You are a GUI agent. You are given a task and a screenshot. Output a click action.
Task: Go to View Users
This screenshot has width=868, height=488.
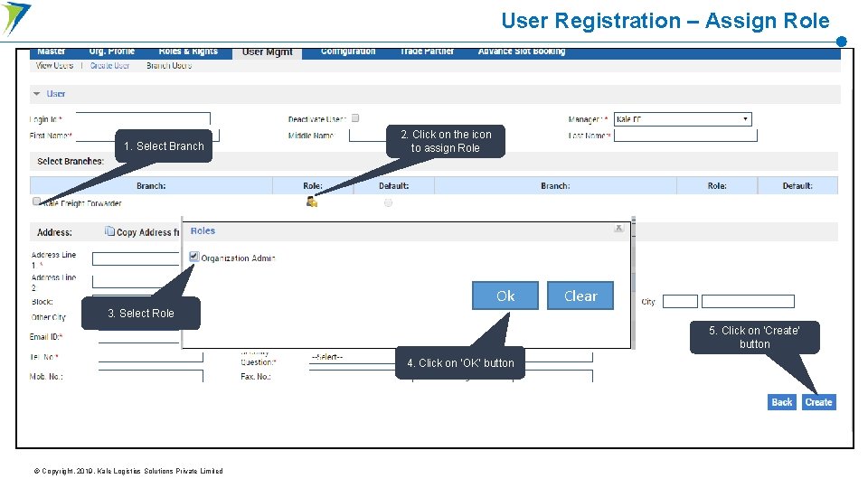[x=54, y=65]
